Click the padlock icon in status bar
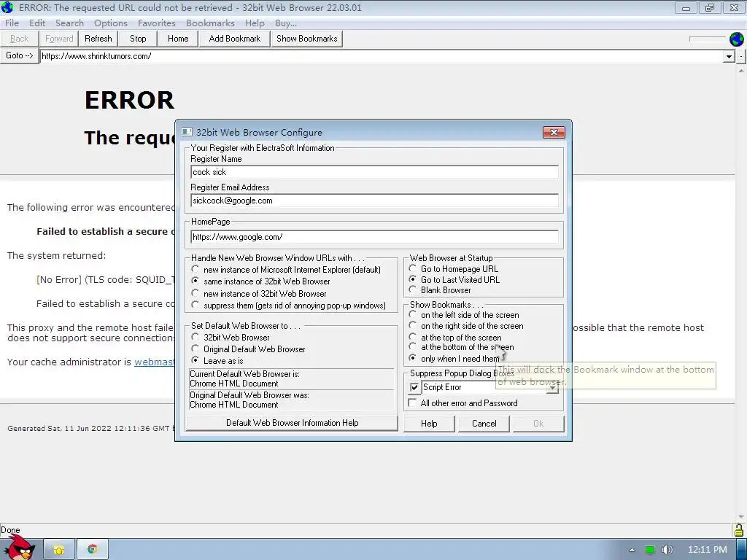The height and width of the screenshot is (560, 747). point(739,529)
